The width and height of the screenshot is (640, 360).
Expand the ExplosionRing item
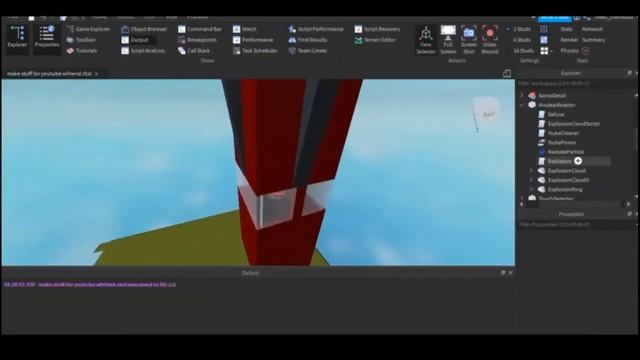(531, 189)
